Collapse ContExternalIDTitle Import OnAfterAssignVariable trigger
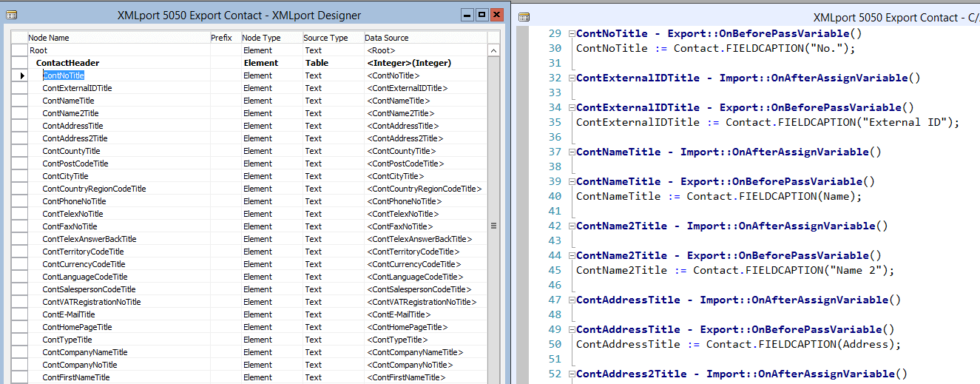 pyautogui.click(x=571, y=78)
